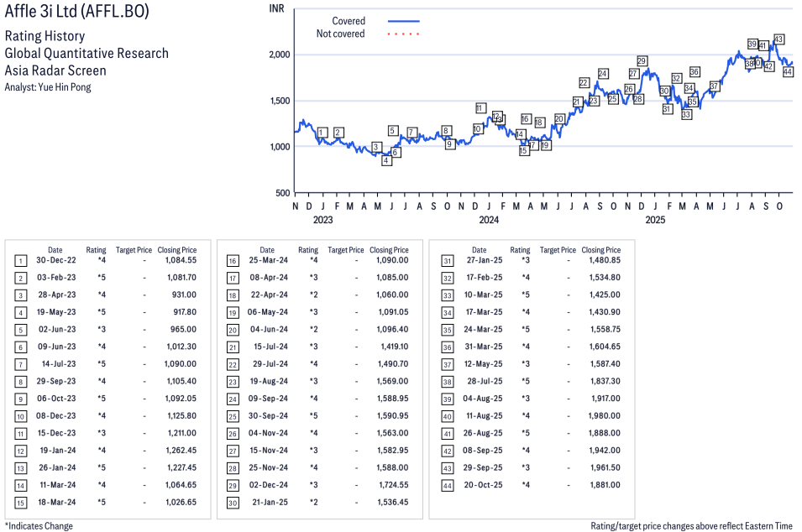Select numbered box 44 in the third table
The height and width of the screenshot is (532, 802).
coord(445,485)
